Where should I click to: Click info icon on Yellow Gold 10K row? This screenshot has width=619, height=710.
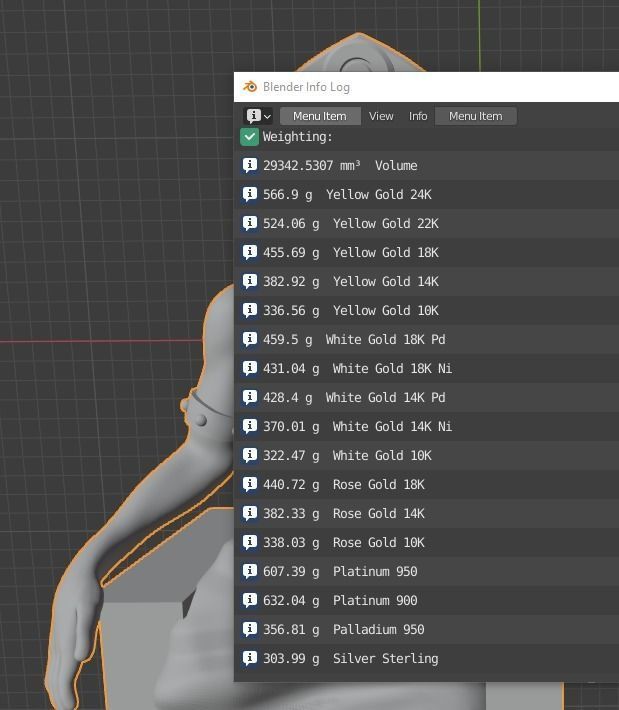pyautogui.click(x=250, y=310)
